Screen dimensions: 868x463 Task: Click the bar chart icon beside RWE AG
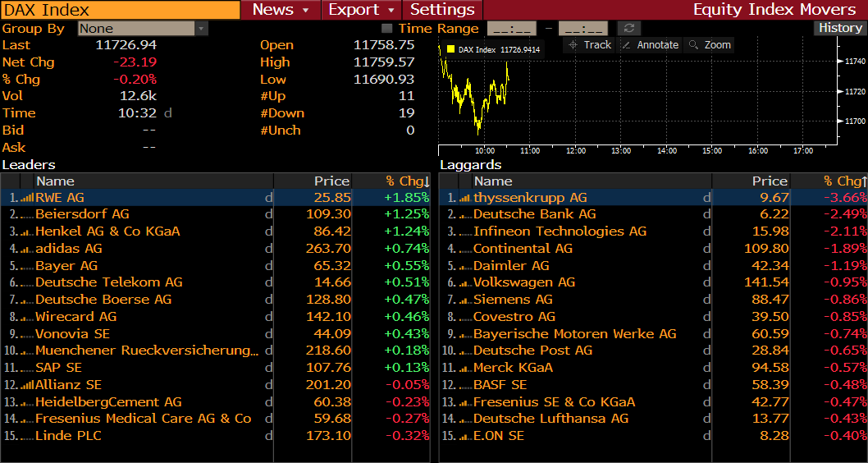point(27,198)
